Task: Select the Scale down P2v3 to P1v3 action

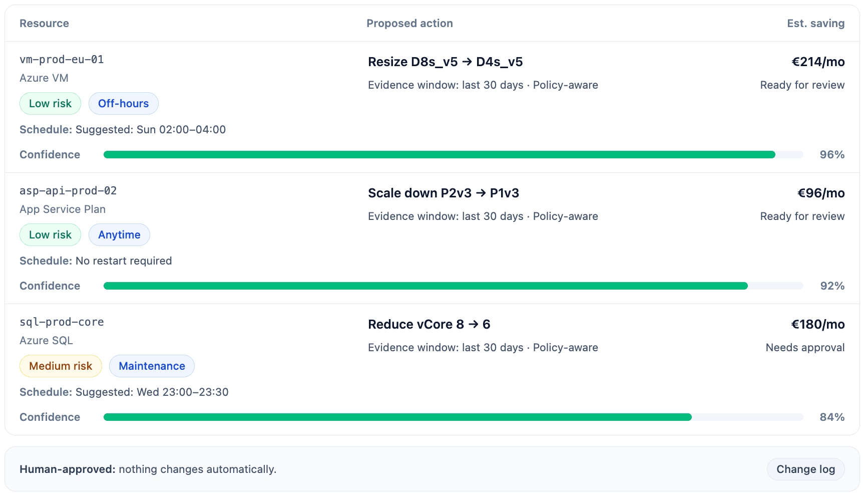Action: pos(444,193)
